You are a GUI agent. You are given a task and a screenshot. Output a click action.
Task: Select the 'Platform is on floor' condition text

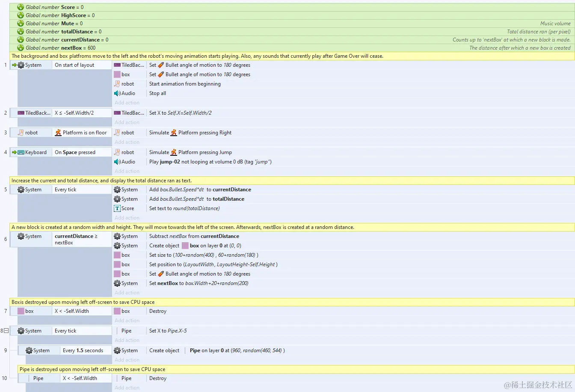coord(85,133)
